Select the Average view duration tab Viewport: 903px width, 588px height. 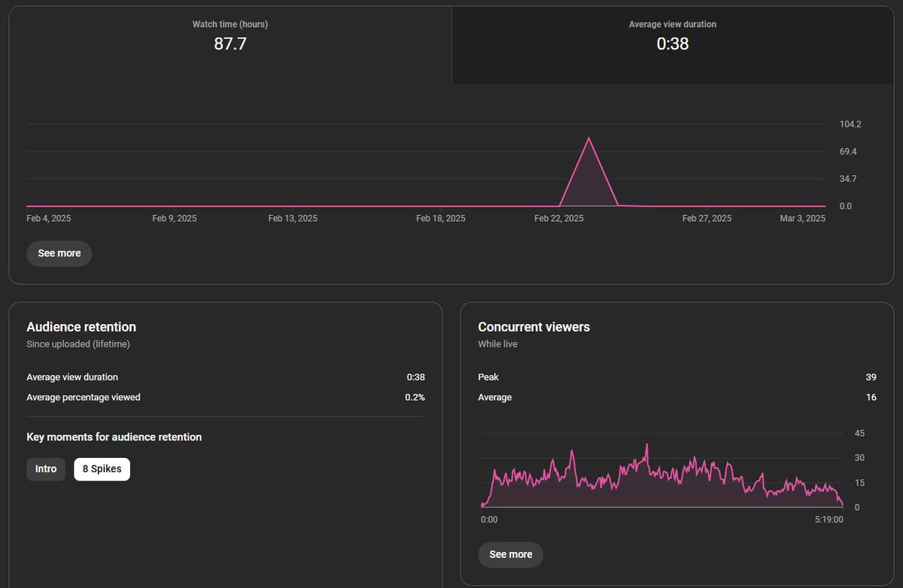pos(673,45)
